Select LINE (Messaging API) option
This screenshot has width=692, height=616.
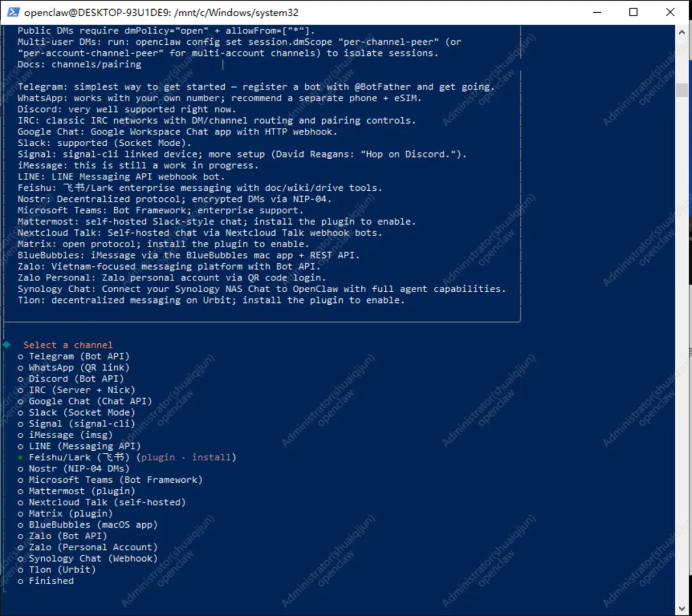coord(79,446)
